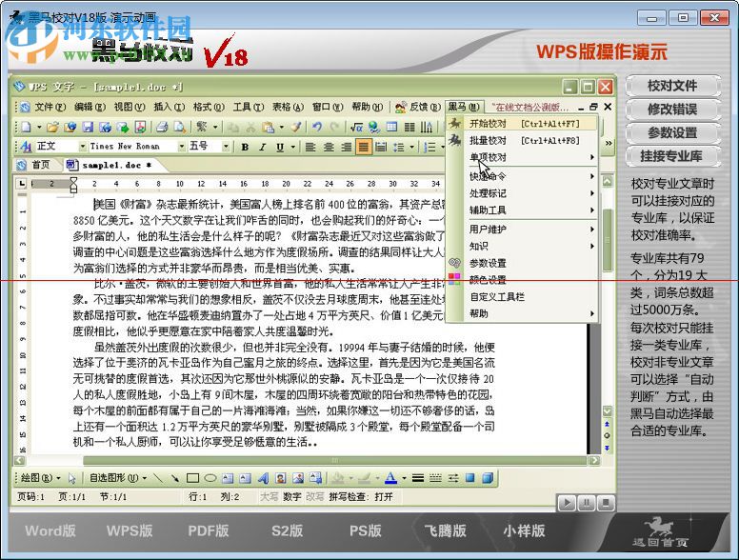The width and height of the screenshot is (739, 560).
Task: Open the paragraph style dropdown 正文
Action: pyautogui.click(x=83, y=147)
